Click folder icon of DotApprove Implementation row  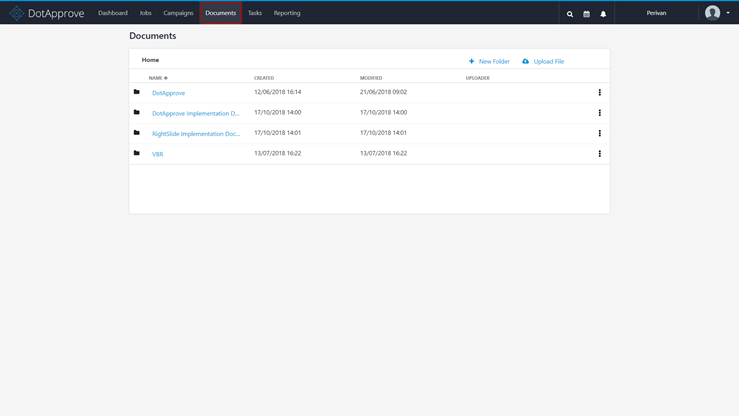point(137,112)
